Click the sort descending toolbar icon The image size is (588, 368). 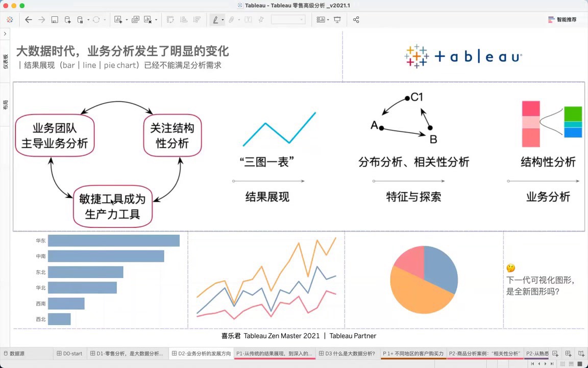click(x=197, y=19)
